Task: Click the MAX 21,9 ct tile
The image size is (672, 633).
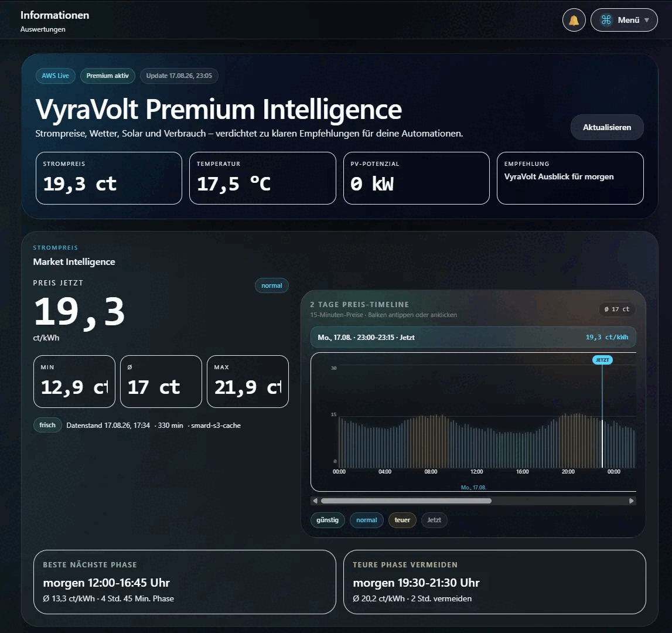Action: click(x=248, y=381)
